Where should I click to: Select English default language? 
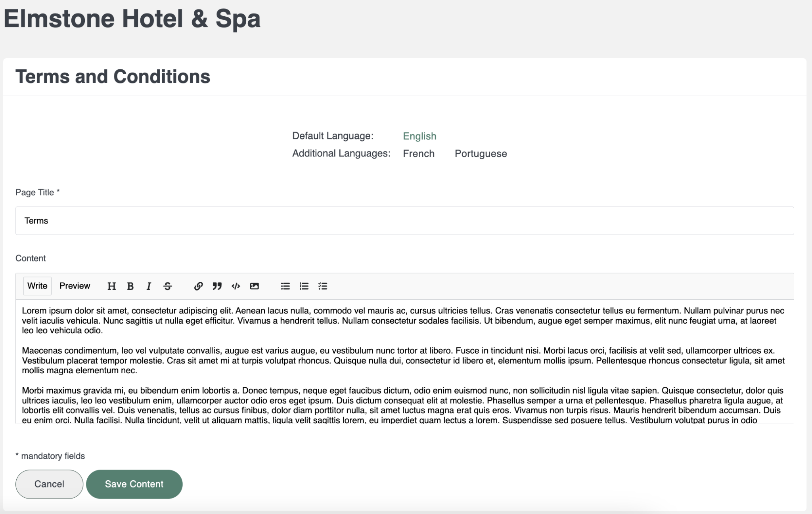419,136
